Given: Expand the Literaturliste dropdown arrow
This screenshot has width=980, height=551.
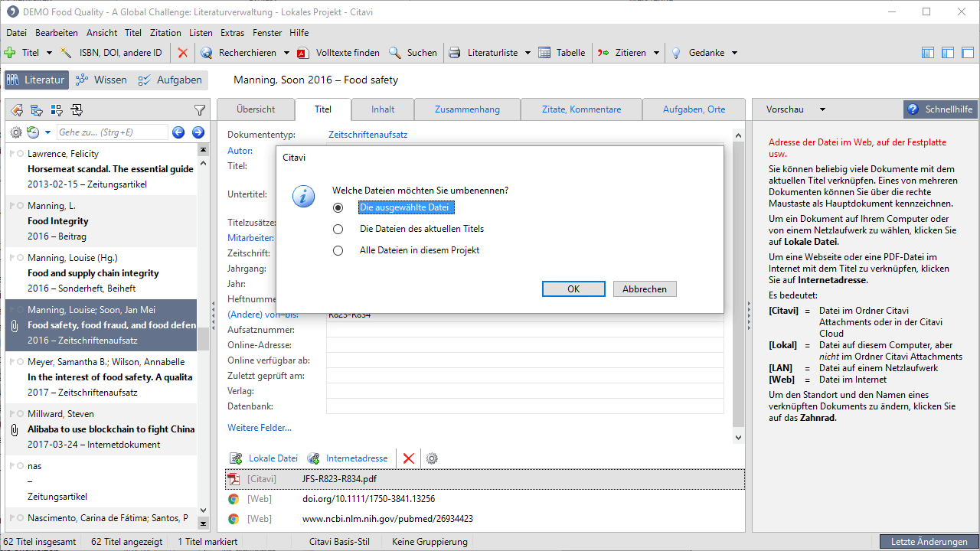Looking at the screenshot, I should [x=528, y=53].
